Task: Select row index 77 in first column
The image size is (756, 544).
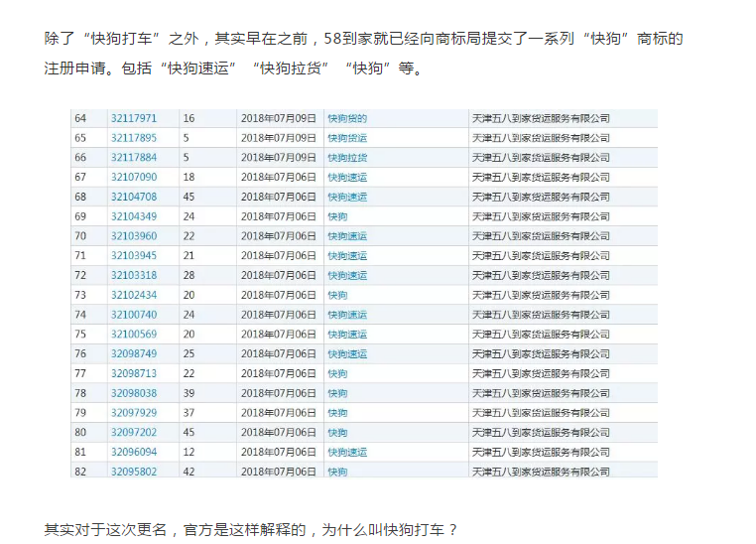Action: (80, 373)
